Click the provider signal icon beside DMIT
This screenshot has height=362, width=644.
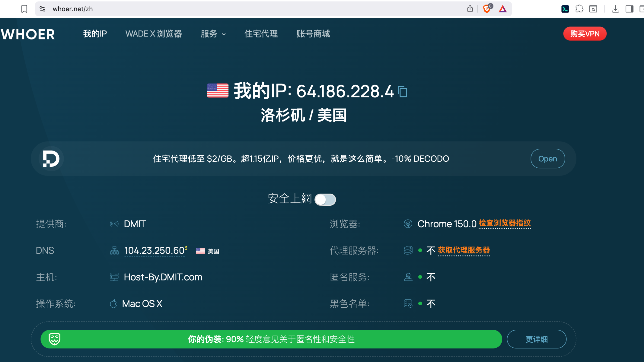[x=114, y=224]
